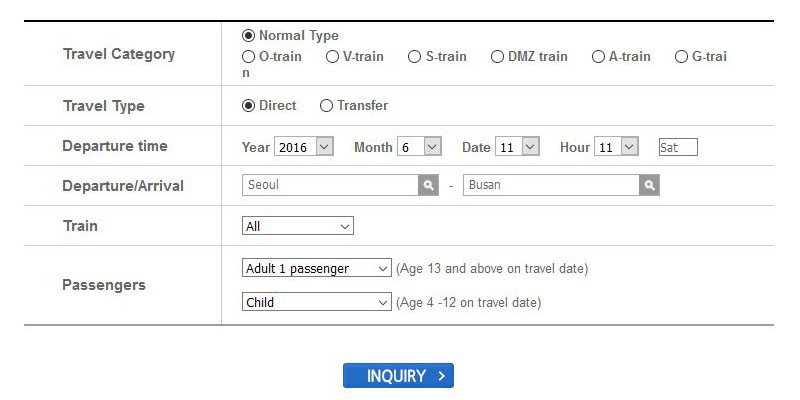The height and width of the screenshot is (400, 800).
Task: Expand the Hour dropdown
Action: (x=616, y=147)
